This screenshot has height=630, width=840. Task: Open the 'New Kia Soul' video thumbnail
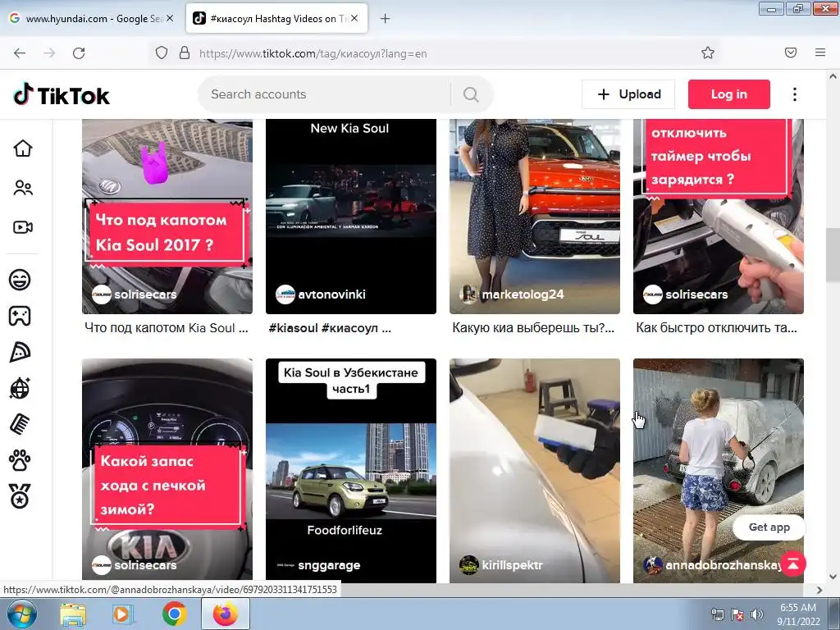click(351, 217)
